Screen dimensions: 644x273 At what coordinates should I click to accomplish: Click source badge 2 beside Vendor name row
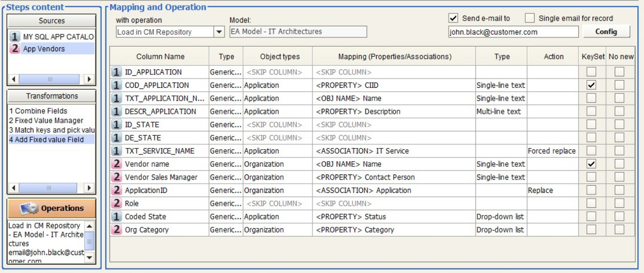(x=117, y=164)
